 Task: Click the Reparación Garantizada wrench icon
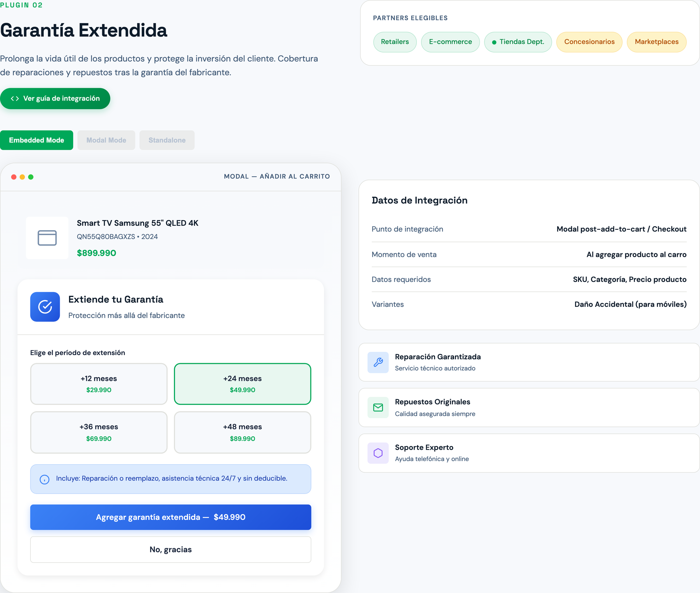click(x=378, y=362)
